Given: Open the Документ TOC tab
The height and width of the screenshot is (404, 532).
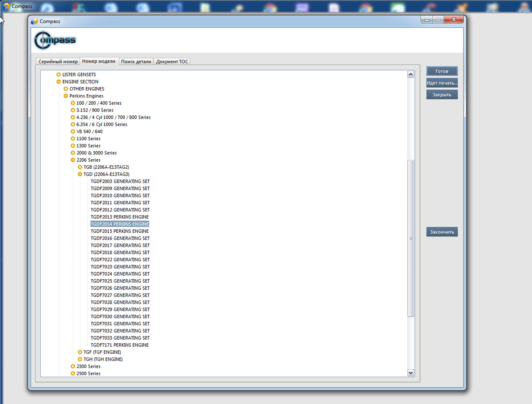Looking at the screenshot, I should 172,62.
